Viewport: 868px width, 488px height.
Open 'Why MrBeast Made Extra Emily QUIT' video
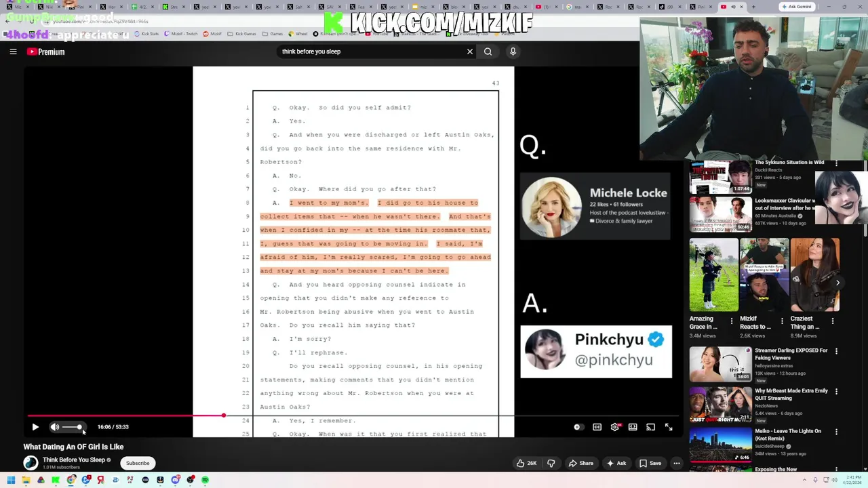click(791, 394)
